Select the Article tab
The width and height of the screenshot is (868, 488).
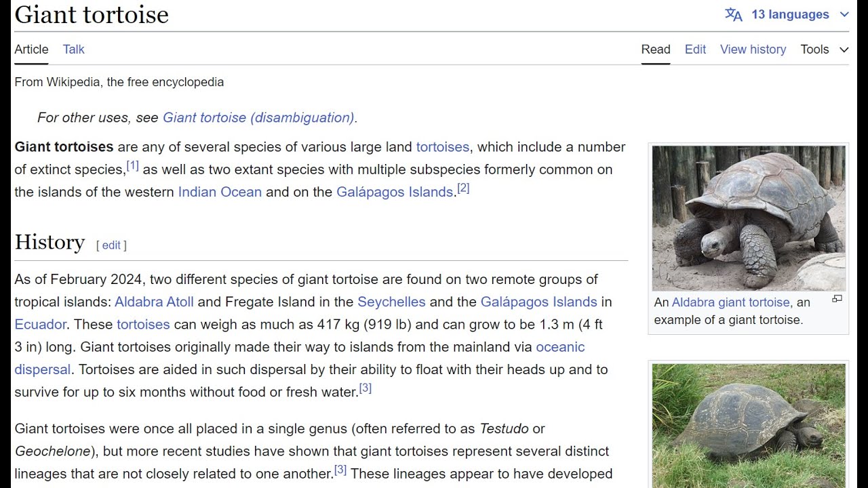point(31,49)
